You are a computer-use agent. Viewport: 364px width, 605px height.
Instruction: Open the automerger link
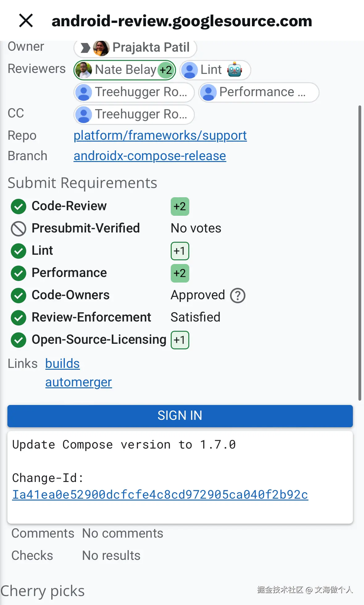coord(78,382)
